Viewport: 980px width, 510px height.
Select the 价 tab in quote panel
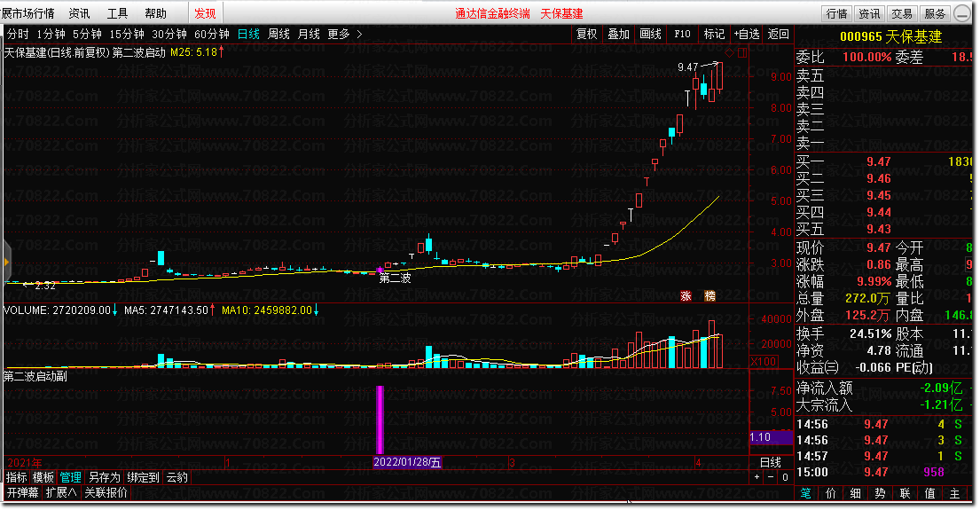pyautogui.click(x=831, y=493)
